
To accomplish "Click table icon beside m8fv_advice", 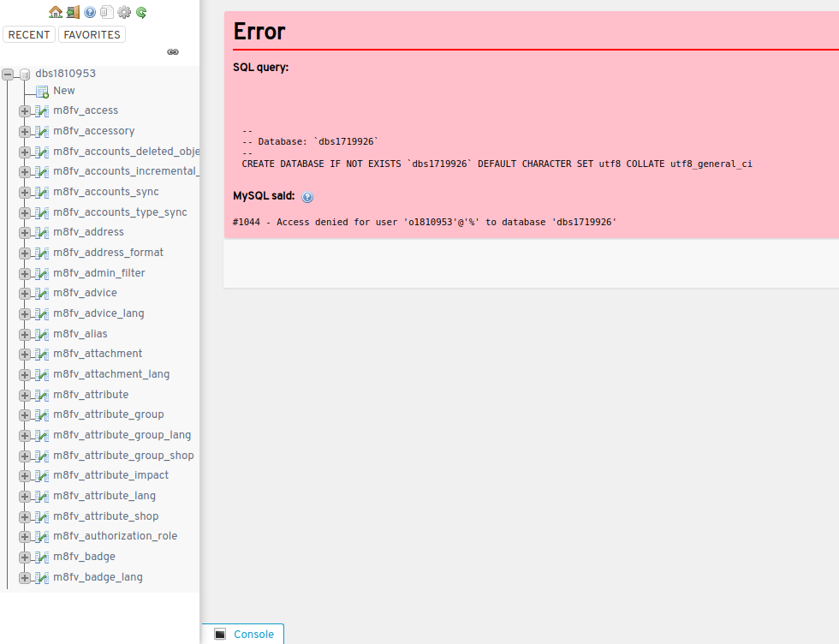I will (42, 294).
